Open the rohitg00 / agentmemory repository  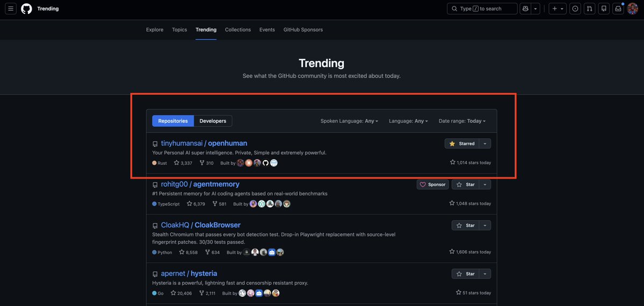[200, 184]
